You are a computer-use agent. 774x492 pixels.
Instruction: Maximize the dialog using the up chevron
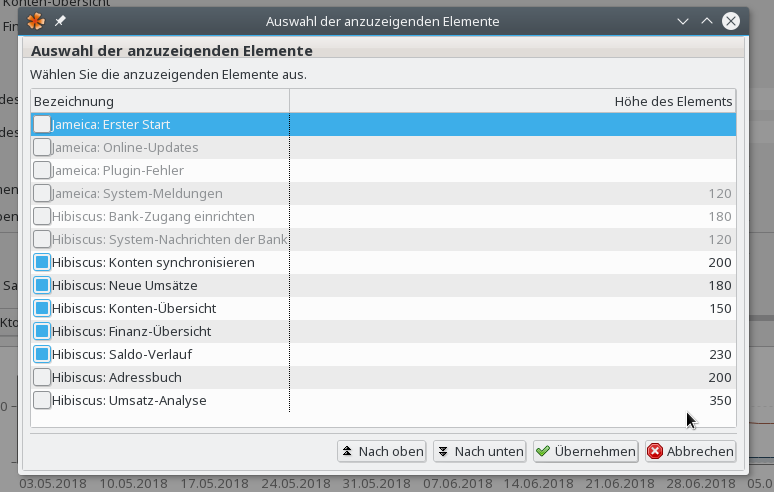tap(707, 20)
